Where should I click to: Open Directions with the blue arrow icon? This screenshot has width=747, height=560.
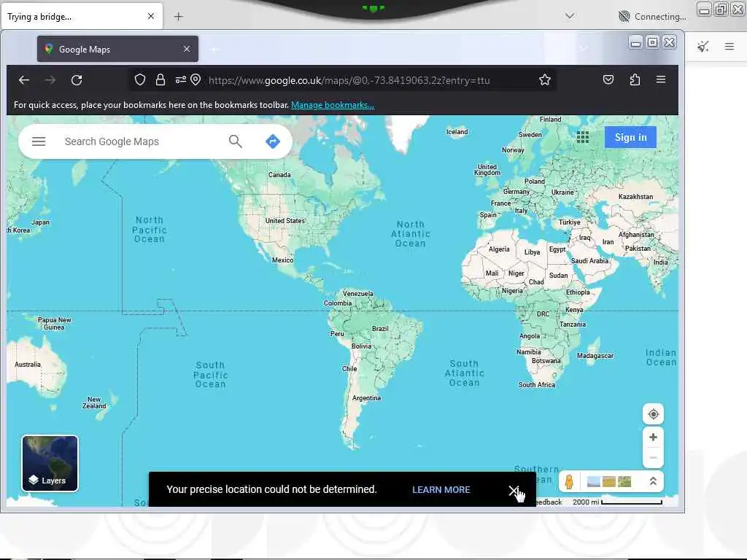(273, 141)
